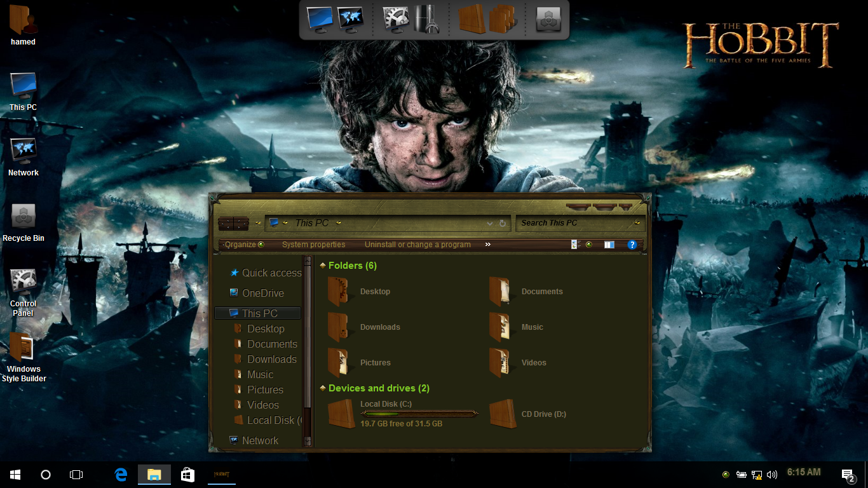Select the CD Drive (D:) icon

[502, 414]
